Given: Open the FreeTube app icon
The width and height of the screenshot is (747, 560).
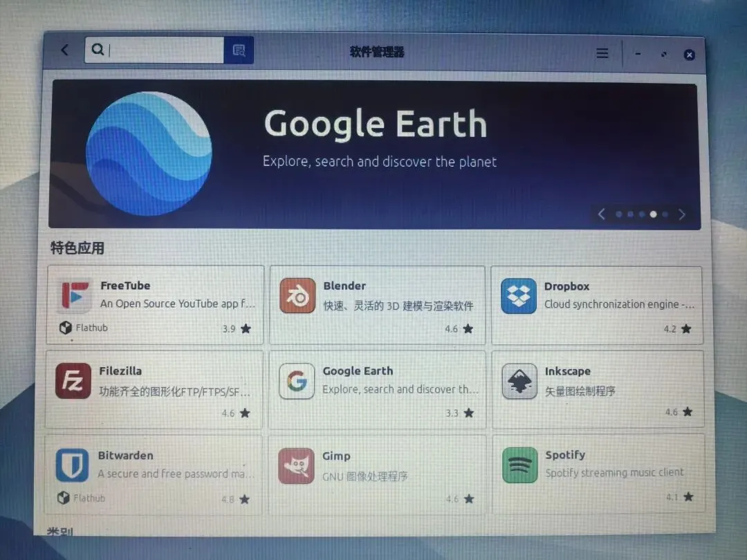Looking at the screenshot, I should point(75,296).
